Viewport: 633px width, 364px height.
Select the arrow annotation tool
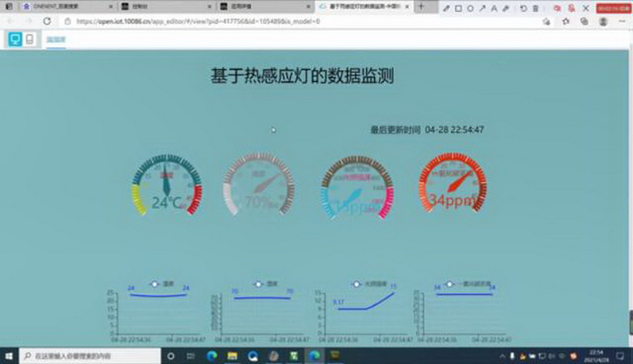[x=482, y=8]
